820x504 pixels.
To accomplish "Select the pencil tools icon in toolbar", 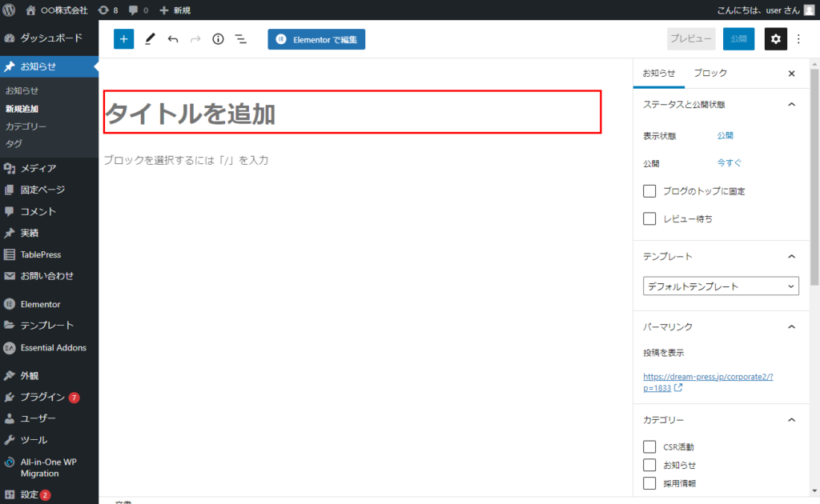I will tap(150, 39).
